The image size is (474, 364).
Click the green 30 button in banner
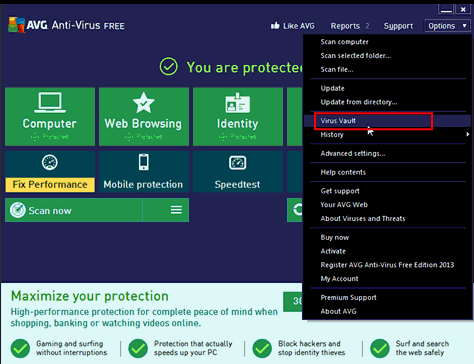[x=293, y=301]
